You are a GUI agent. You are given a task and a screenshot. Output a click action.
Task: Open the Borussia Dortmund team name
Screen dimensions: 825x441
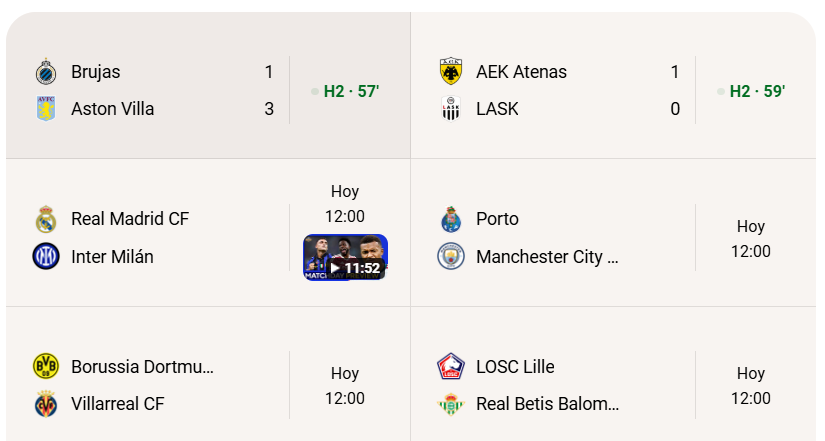coord(143,367)
